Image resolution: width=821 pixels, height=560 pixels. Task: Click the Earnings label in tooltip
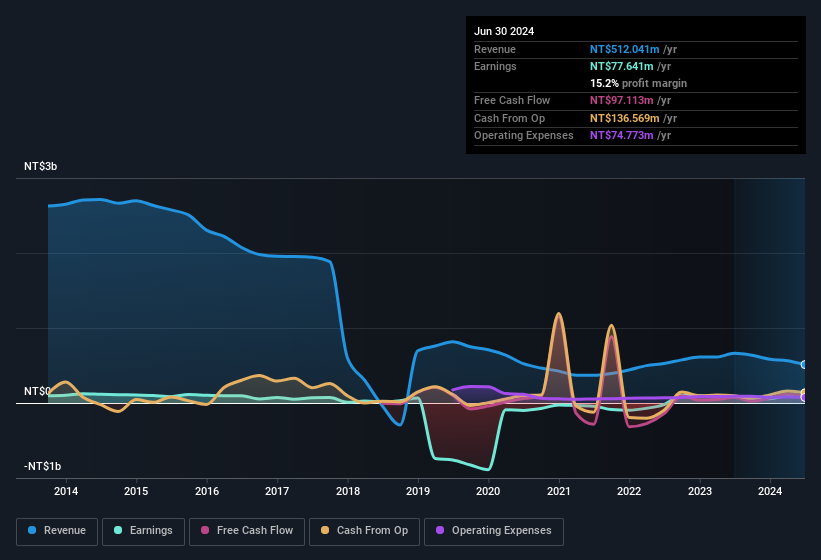pyautogui.click(x=495, y=66)
